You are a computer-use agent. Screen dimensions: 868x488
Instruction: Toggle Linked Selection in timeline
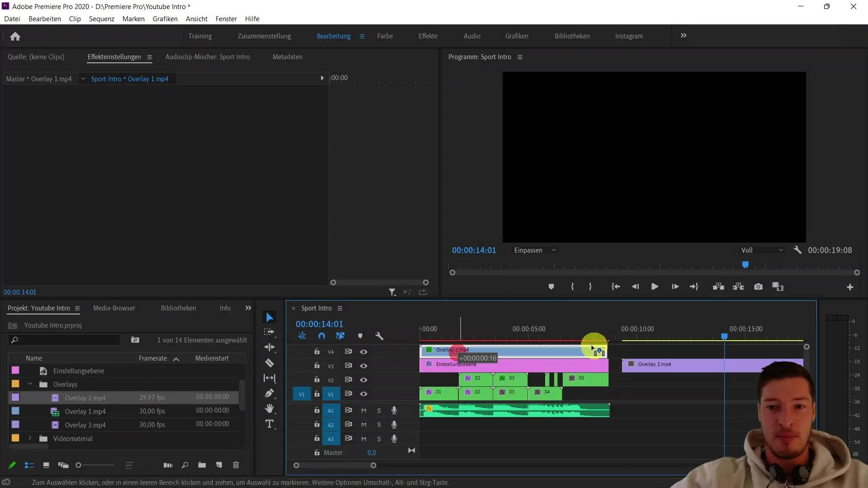340,336
